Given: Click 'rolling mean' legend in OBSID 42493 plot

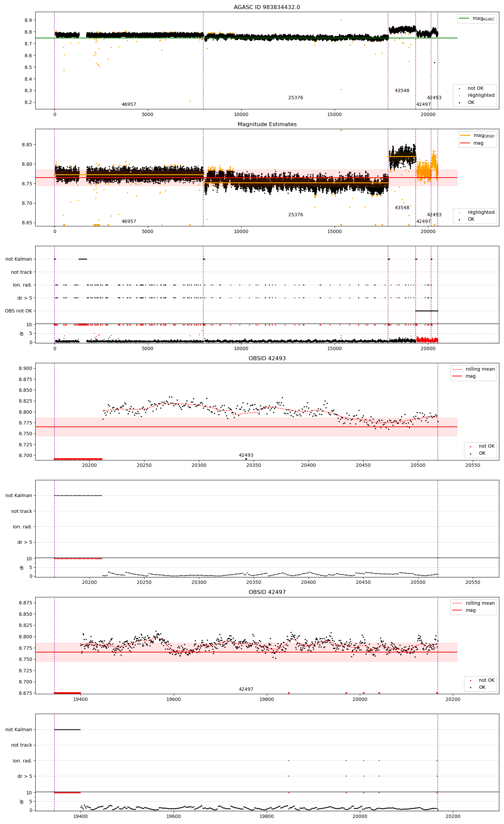Looking at the screenshot, I should point(480,369).
